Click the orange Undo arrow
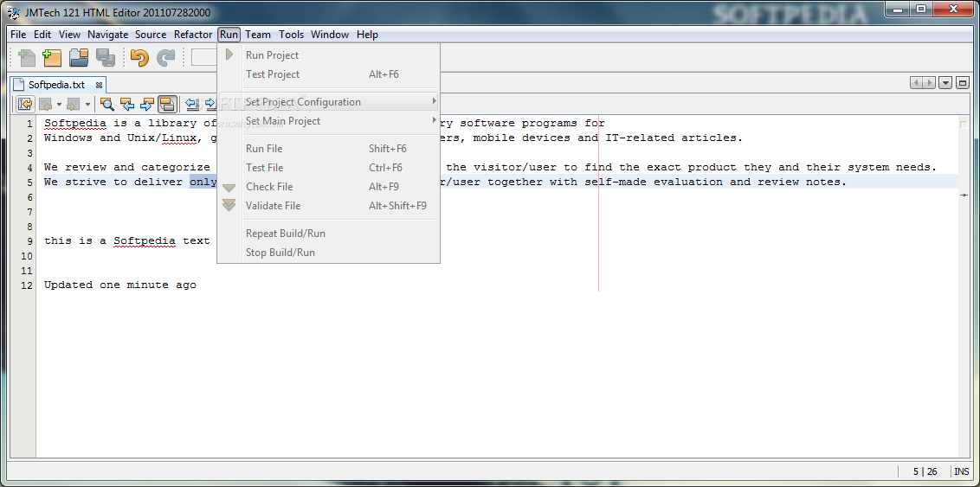 (139, 57)
